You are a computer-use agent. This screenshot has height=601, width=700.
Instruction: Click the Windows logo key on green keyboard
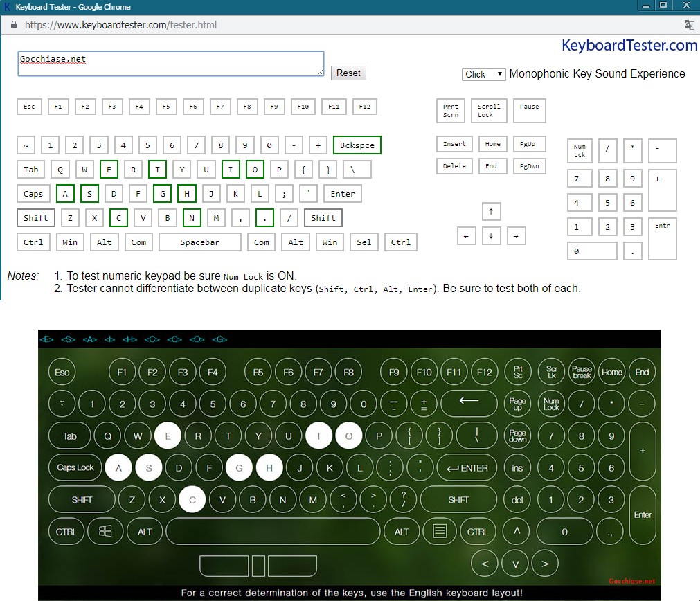(106, 532)
